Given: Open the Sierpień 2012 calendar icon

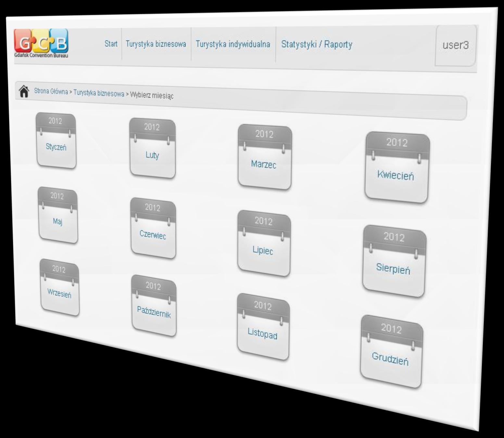Looking at the screenshot, I should click(x=394, y=261).
